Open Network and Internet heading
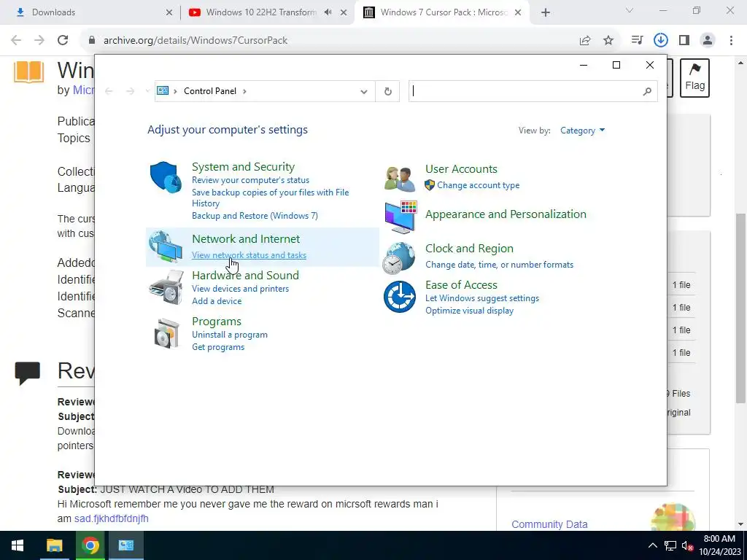The height and width of the screenshot is (560, 747). [x=246, y=238]
